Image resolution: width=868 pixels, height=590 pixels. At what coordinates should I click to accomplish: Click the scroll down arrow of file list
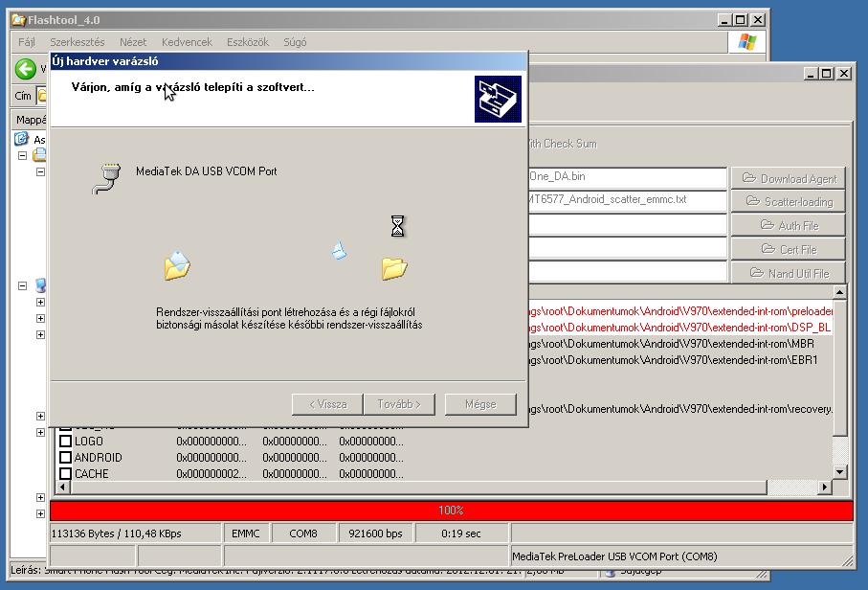click(x=839, y=472)
